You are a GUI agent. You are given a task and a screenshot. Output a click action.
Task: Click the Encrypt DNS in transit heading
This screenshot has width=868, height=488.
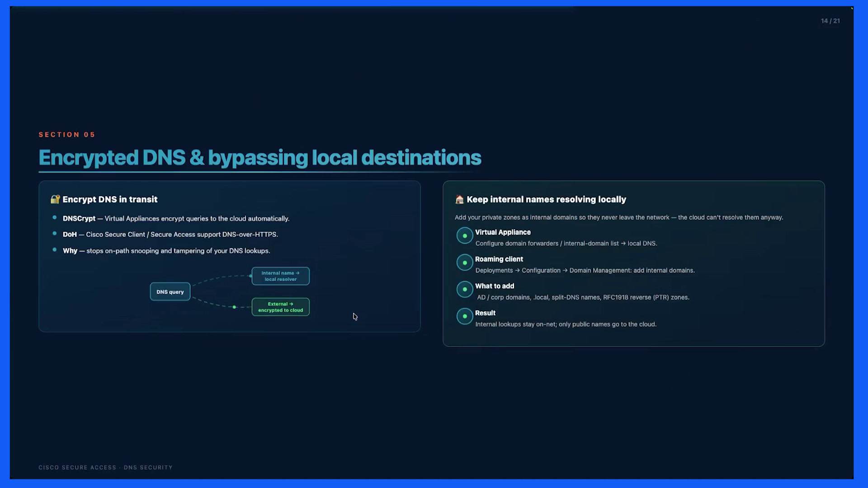pos(110,199)
